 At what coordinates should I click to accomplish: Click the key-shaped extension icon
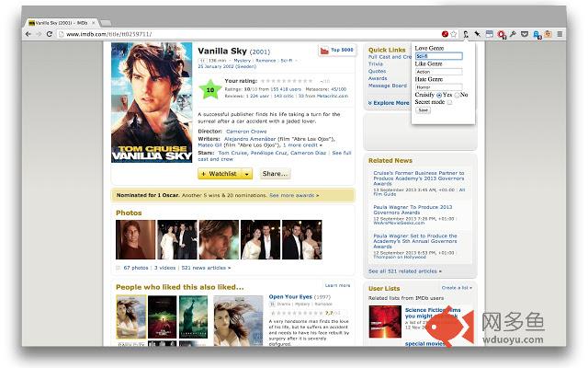513,34
